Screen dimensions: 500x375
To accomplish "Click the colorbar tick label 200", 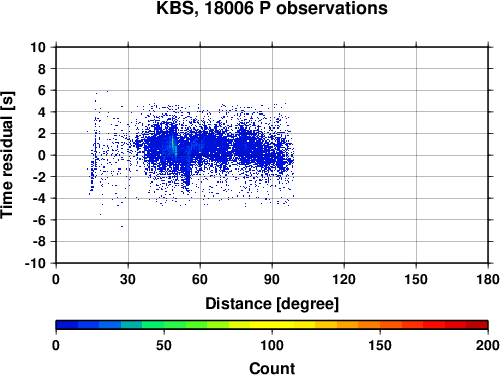I will click(x=488, y=346).
